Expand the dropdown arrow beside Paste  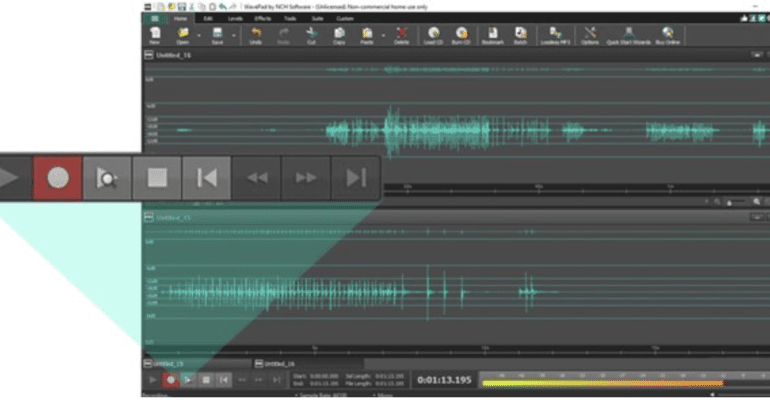coord(383,36)
